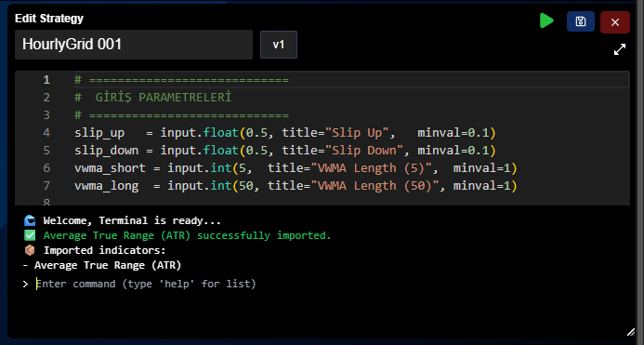The height and width of the screenshot is (345, 644).
Task: Click code line 4 slip_up definition
Action: point(285,133)
